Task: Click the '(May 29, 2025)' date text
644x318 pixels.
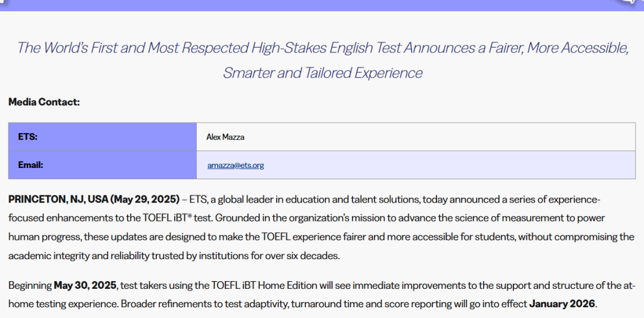Action: click(145, 199)
